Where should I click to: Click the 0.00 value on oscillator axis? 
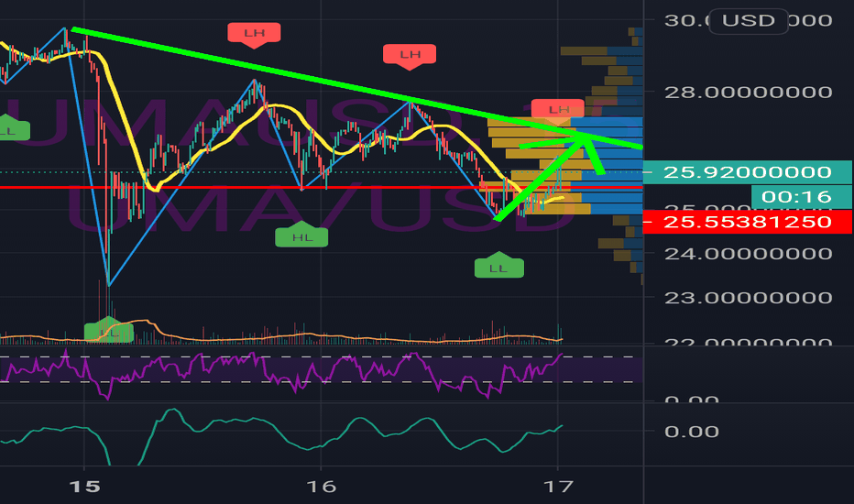(x=692, y=432)
